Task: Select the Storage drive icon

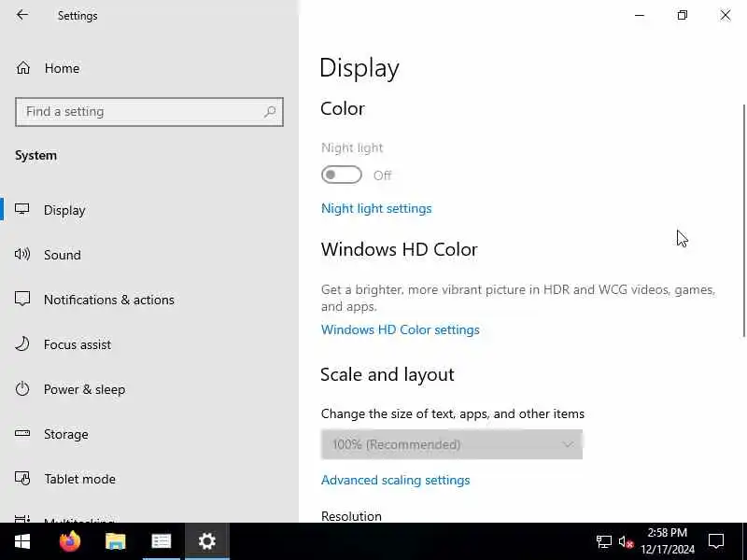Action: point(21,433)
